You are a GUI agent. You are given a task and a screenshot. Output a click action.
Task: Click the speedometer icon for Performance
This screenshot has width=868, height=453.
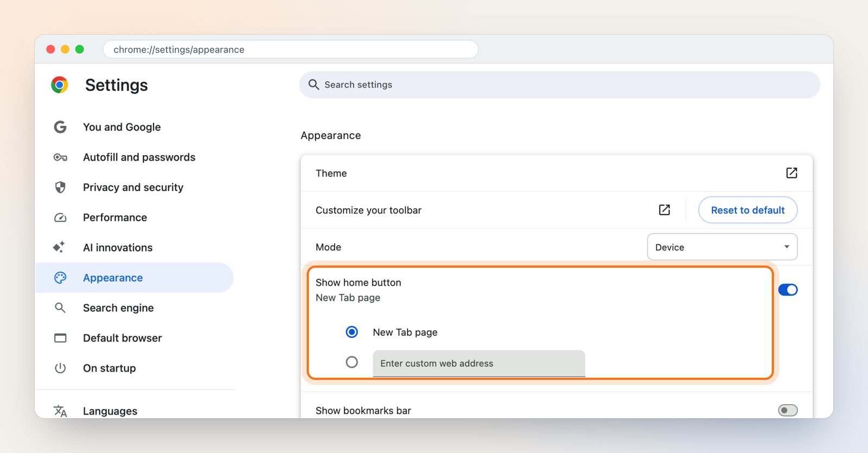(x=60, y=218)
